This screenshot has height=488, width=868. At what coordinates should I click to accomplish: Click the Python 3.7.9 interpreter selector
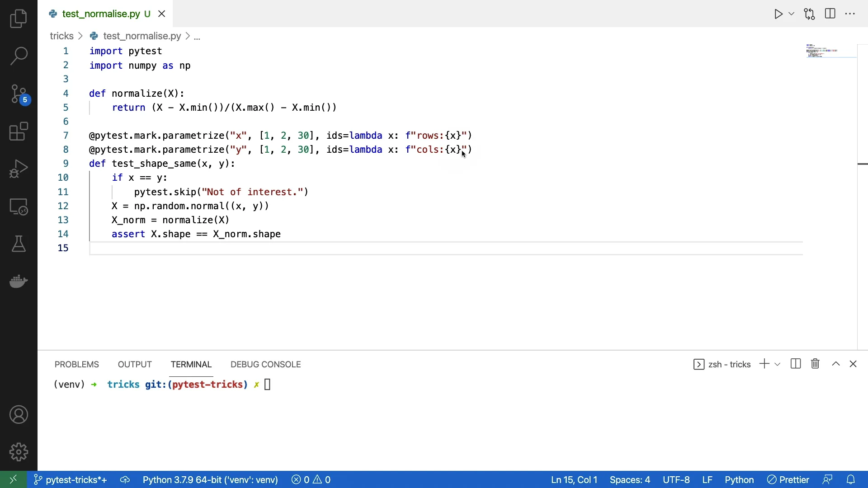210,480
